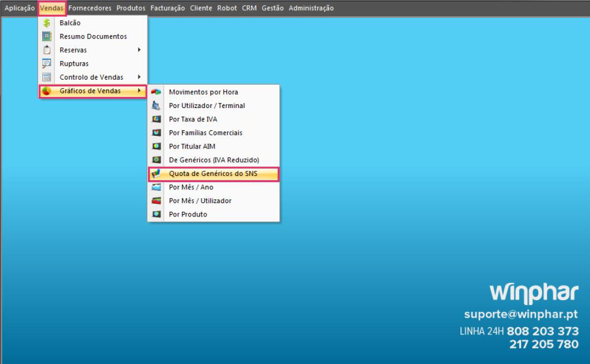Choose Por Mês / Ano option
Screen dimensions: 590x364
[214, 187]
